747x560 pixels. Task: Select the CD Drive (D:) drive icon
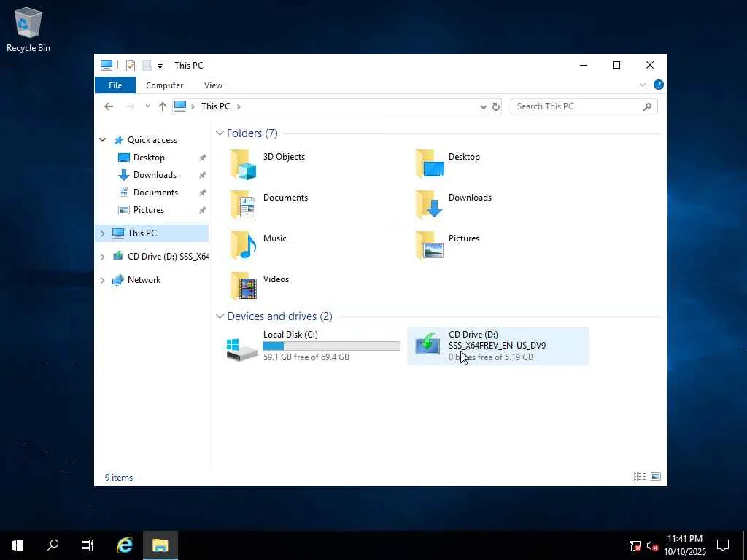tap(427, 344)
